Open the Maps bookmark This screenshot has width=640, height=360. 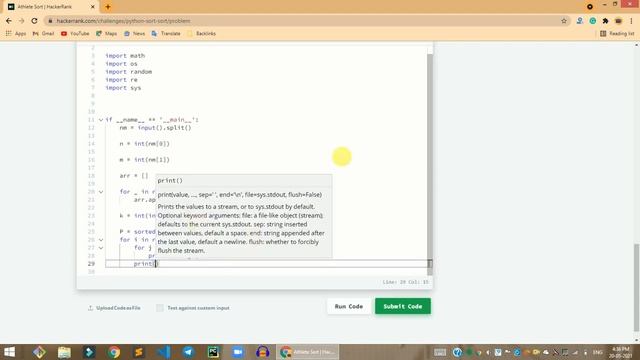pyautogui.click(x=107, y=33)
